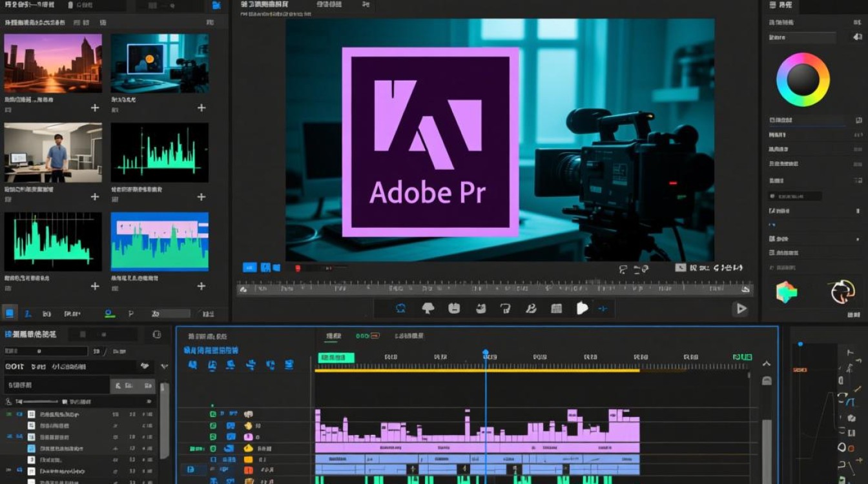868x484 pixels.
Task: Click the grid calendar icon in monitor toolbar
Action: pos(557,308)
